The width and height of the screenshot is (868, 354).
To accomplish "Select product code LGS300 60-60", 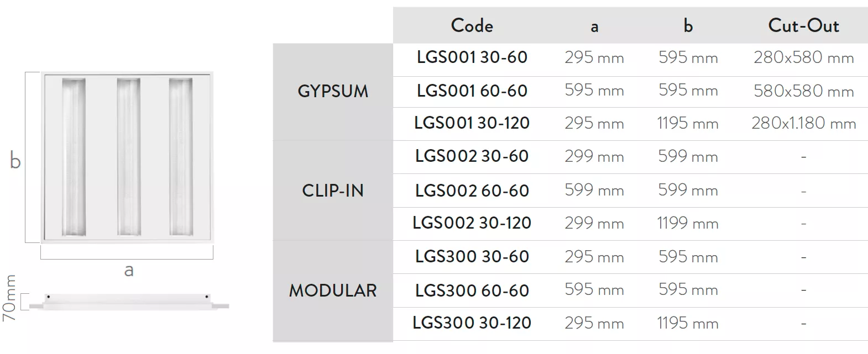I will pos(472,291).
